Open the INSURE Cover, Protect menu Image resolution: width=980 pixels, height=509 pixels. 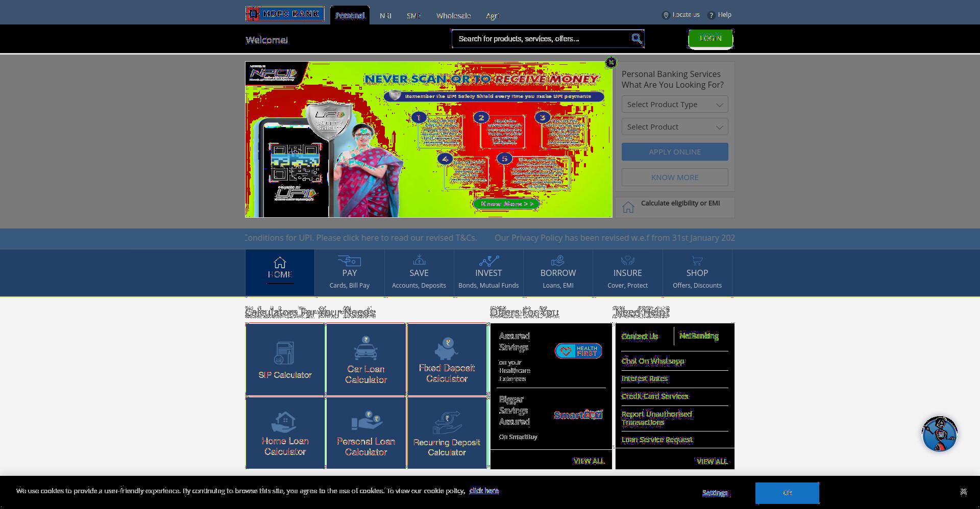[x=627, y=273]
